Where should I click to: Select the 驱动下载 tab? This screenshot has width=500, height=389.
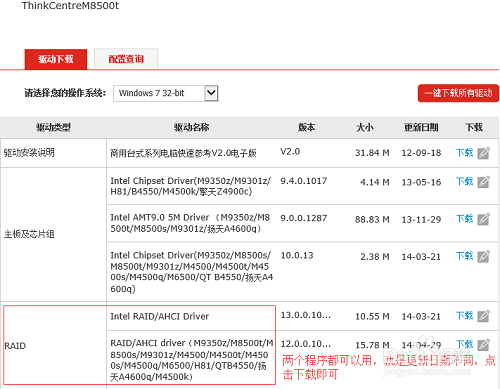(x=56, y=59)
